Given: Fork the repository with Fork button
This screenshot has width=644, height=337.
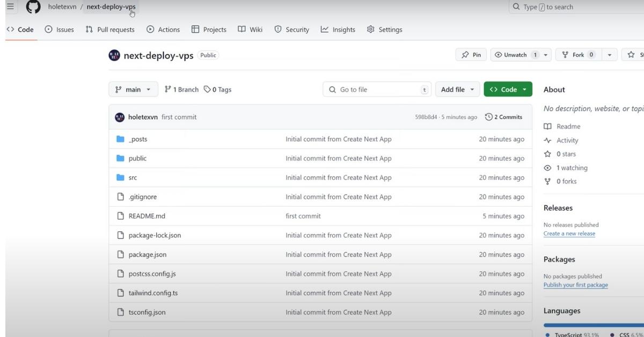Looking at the screenshot, I should tap(578, 55).
